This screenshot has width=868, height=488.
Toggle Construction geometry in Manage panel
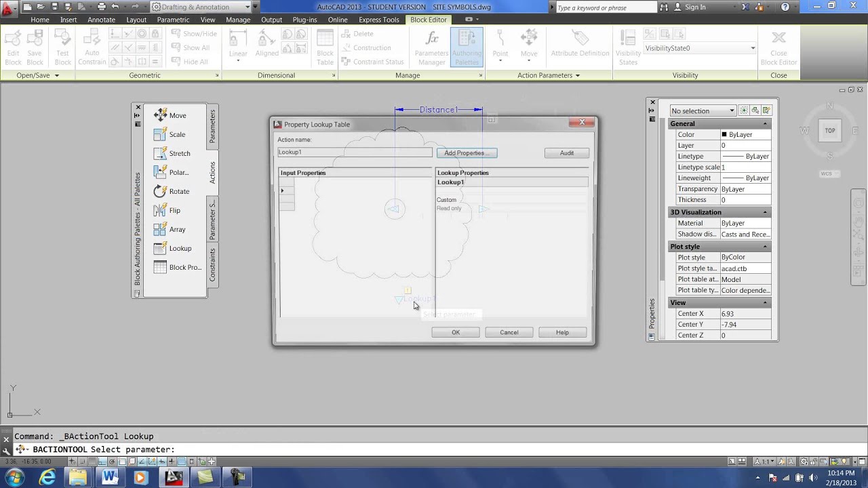click(x=366, y=47)
